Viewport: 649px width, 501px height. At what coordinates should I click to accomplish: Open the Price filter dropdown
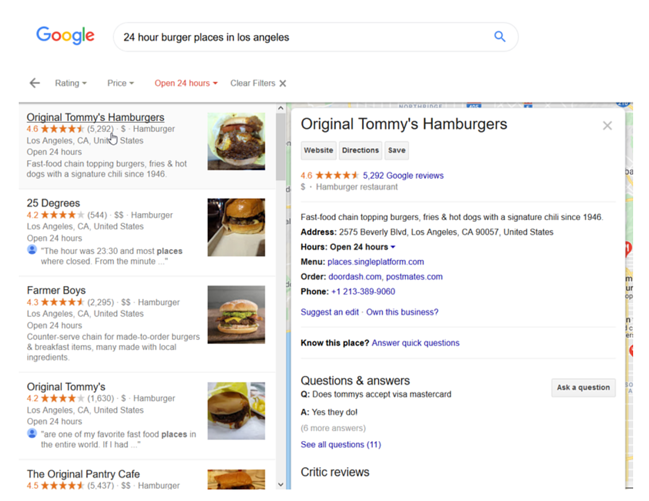click(120, 83)
